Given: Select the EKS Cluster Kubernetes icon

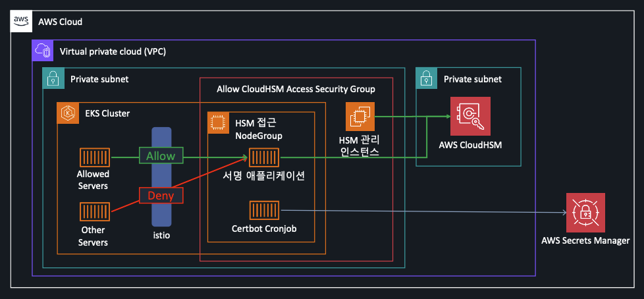Looking at the screenshot, I should point(67,113).
